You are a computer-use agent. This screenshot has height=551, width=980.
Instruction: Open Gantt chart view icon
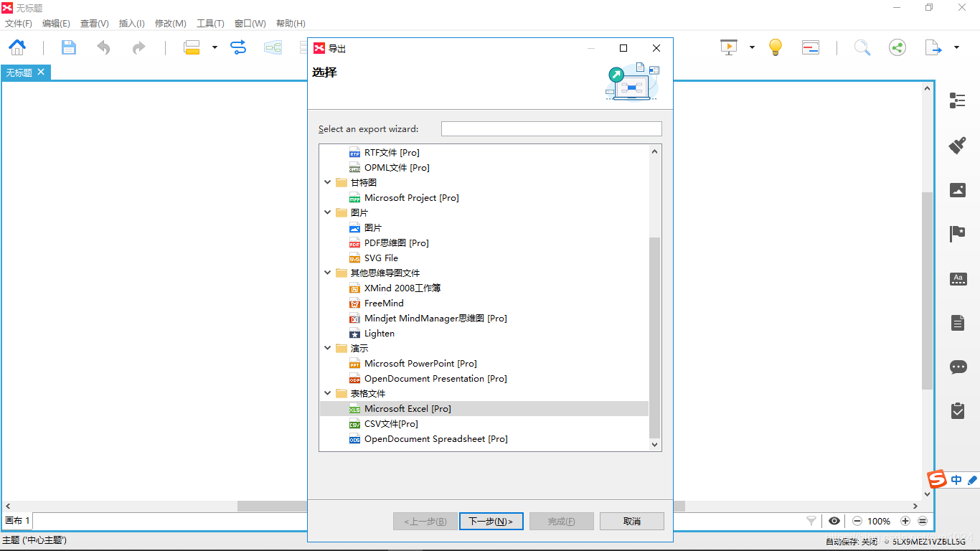(811, 47)
